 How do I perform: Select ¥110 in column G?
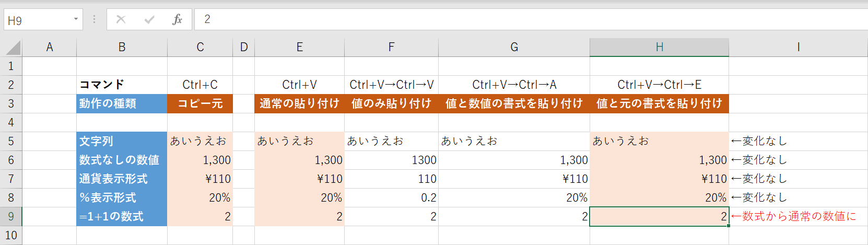point(514,179)
